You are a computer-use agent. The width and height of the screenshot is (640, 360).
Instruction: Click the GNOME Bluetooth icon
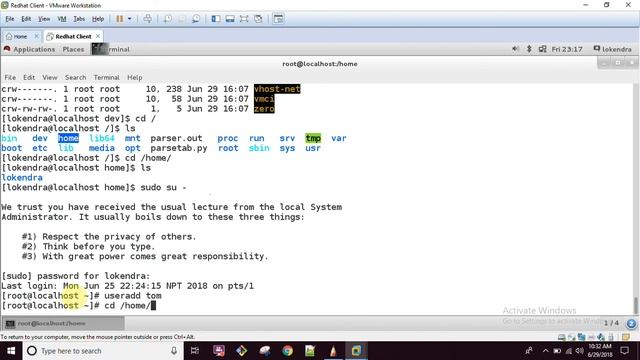coord(529,49)
